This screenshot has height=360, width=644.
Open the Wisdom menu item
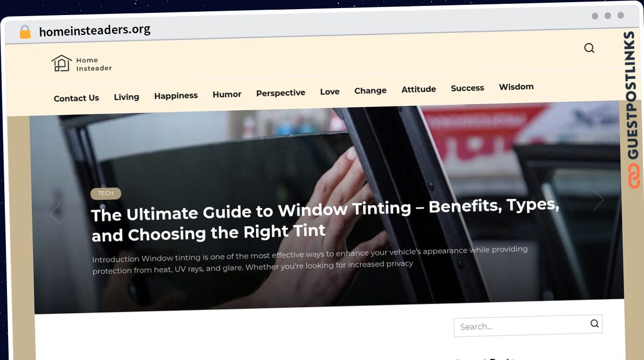[516, 87]
